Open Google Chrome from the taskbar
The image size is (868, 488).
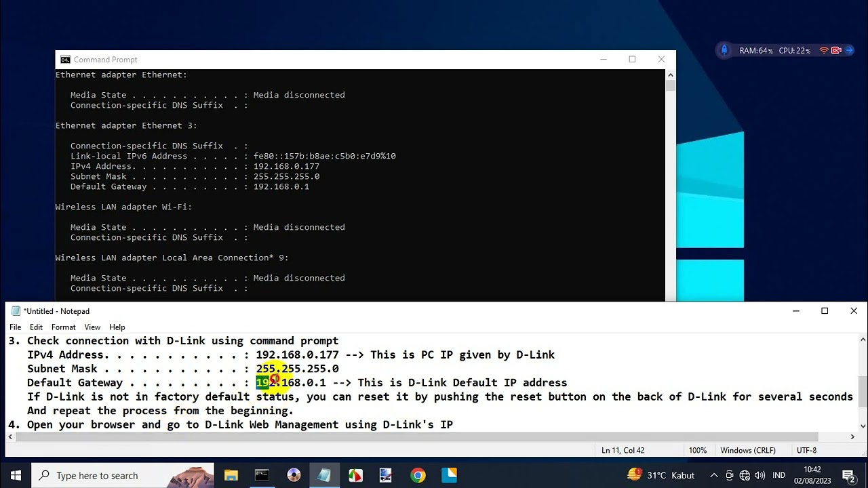pos(418,475)
